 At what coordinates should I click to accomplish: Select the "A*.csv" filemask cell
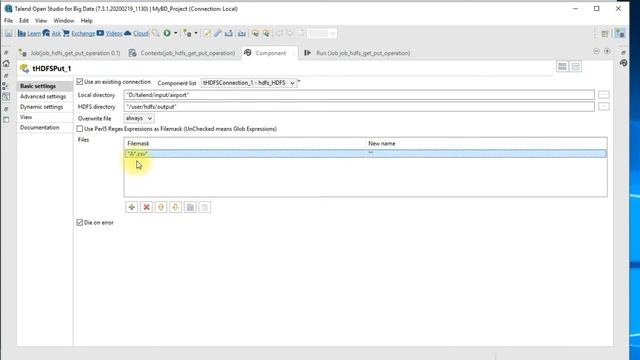244,153
